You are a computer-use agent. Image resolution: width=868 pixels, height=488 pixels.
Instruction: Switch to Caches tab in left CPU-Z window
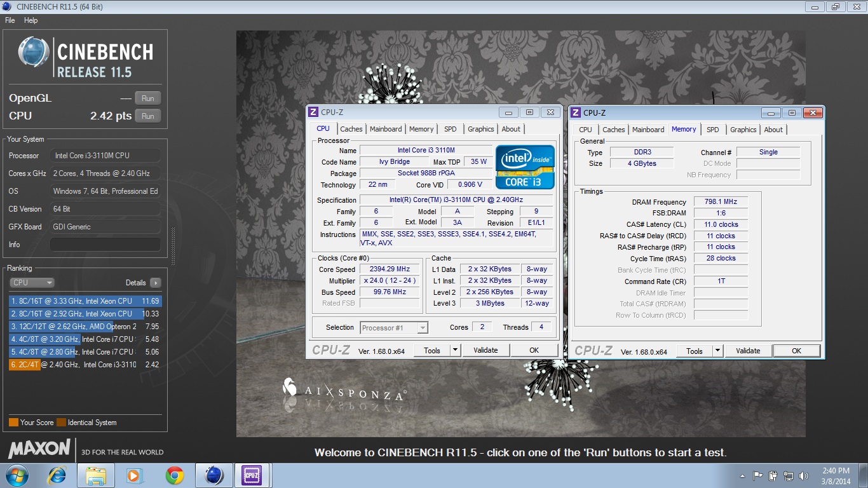[351, 129]
